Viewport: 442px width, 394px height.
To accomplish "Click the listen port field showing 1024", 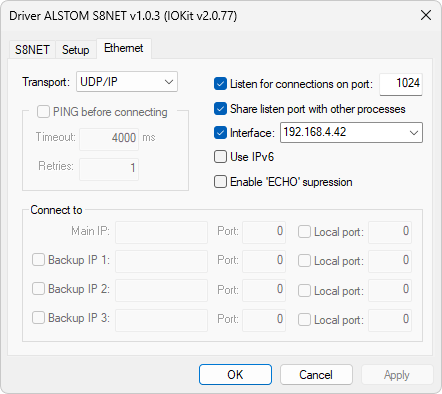I will click(x=401, y=84).
